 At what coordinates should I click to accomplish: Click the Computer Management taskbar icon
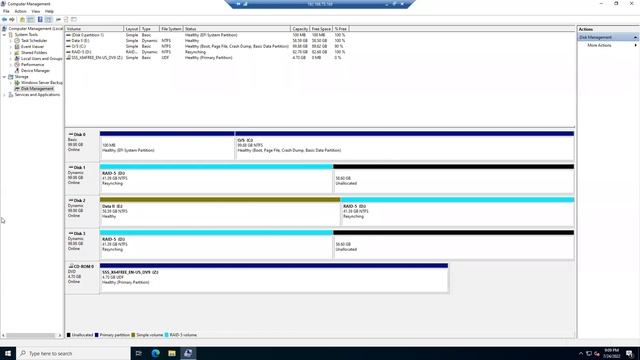click(188, 353)
